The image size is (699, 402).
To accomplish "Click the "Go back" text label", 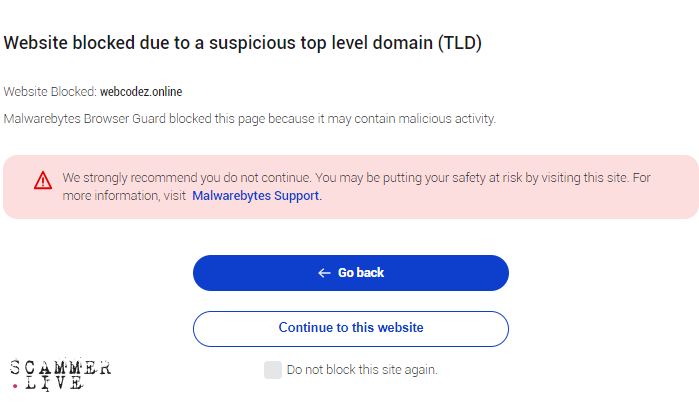I will pos(361,273).
